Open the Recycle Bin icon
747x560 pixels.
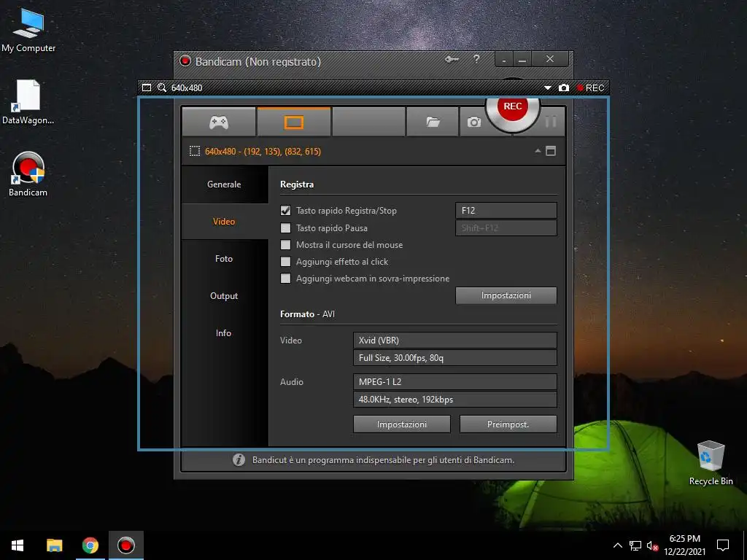(711, 463)
